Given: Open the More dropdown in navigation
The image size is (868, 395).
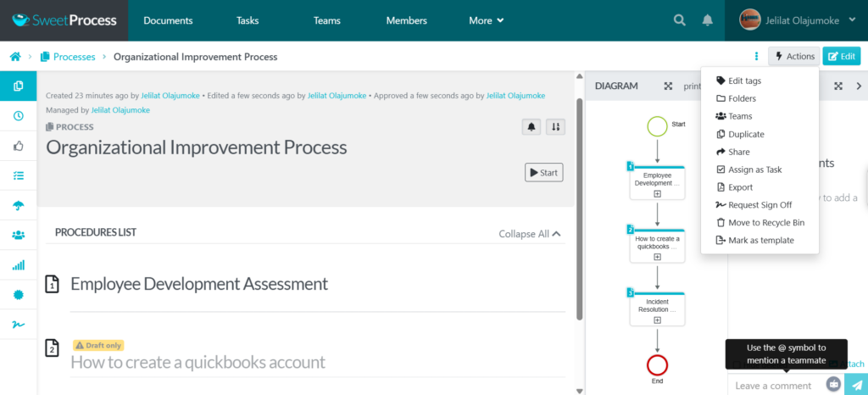Looking at the screenshot, I should pos(486,20).
